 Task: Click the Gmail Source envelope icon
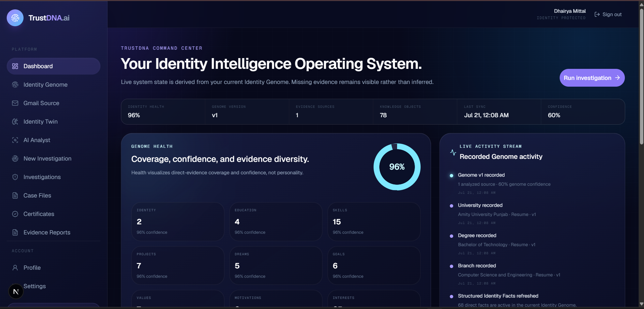pyautogui.click(x=15, y=103)
